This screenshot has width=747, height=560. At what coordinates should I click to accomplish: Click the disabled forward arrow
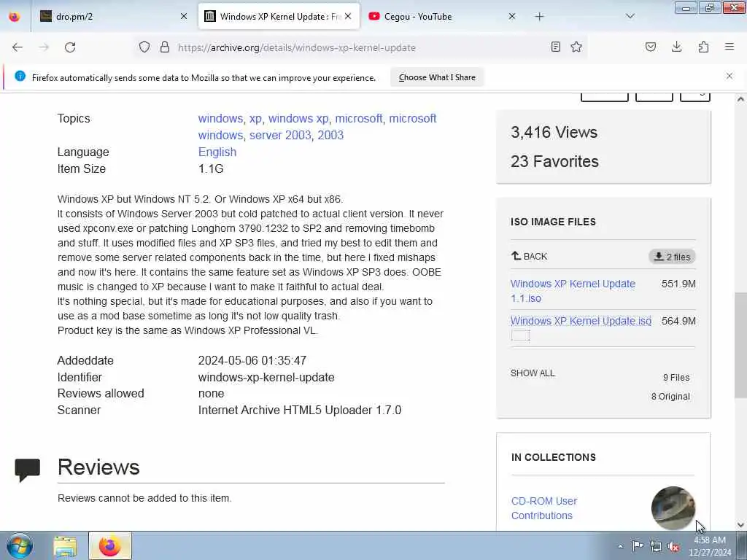[x=44, y=47]
